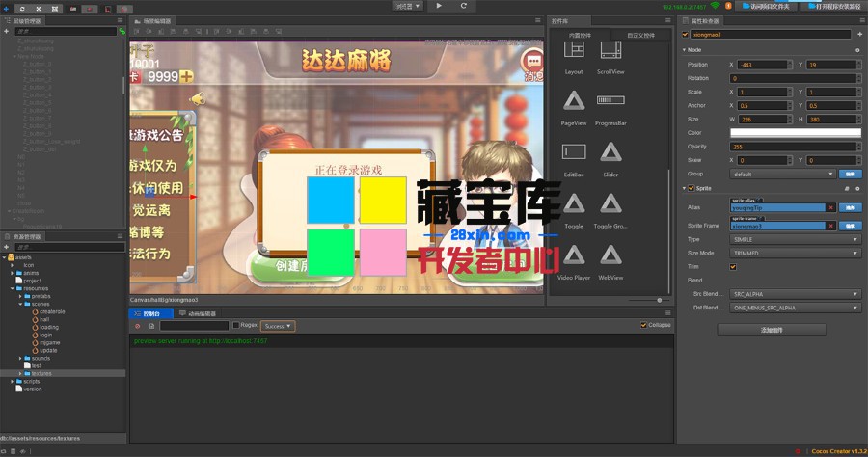Screen dimensions: 868x457
Task: Click the ProgressBar control icon
Action: (x=610, y=100)
